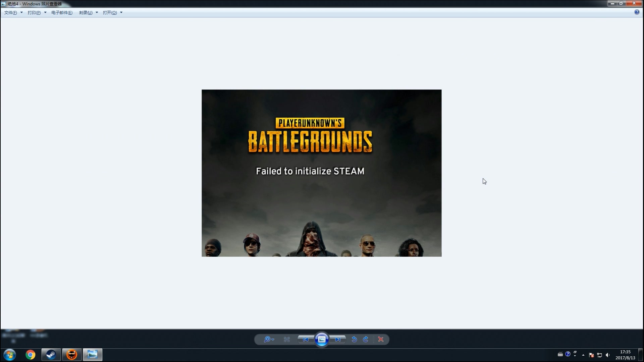Click the 电子邮件(E) menu item
Viewport: 644px width, 362px height.
[x=62, y=13]
